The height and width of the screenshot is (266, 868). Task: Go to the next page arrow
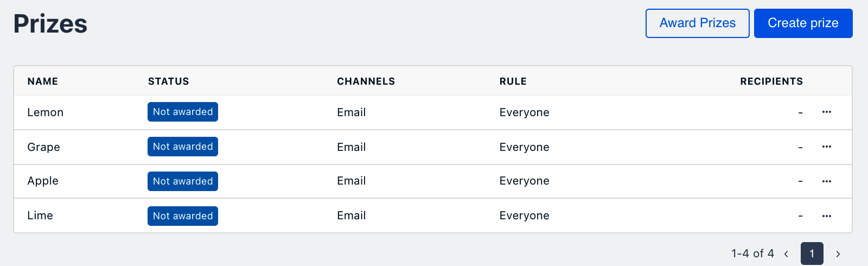click(x=838, y=254)
